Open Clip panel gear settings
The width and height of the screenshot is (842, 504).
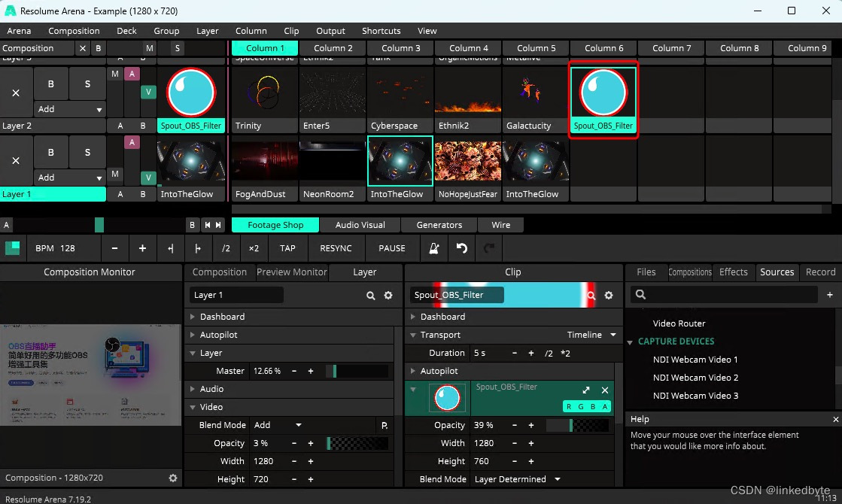click(609, 295)
